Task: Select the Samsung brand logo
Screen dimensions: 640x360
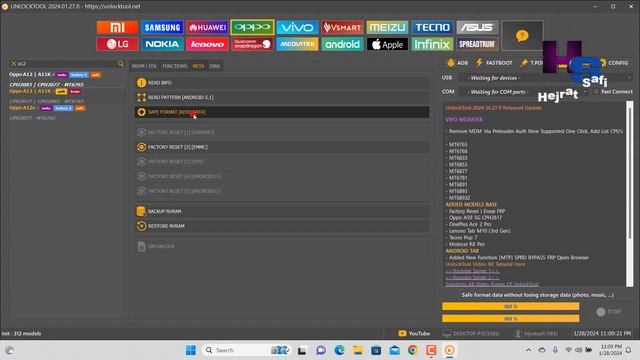Action: (162, 27)
